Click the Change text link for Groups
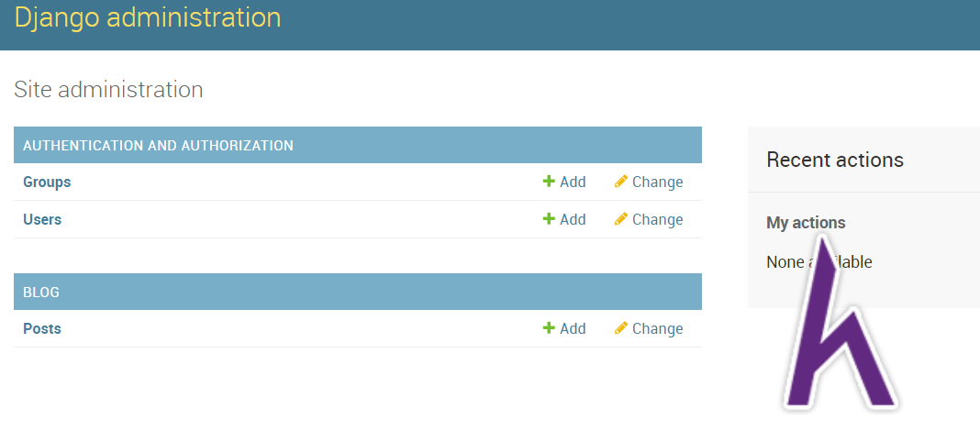Viewport: 980px width, 431px height. click(x=658, y=182)
